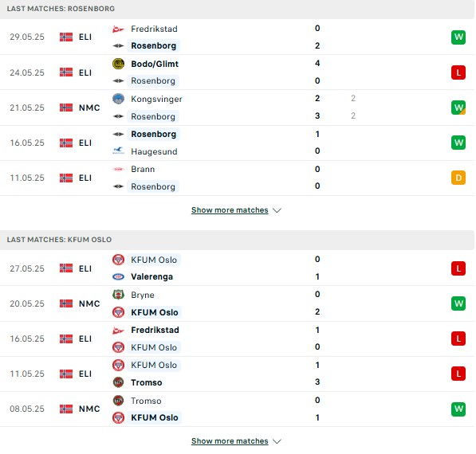Click chevron arrow next to Rosenborg's Show more matches
The width and height of the screenshot is (476, 454).
point(277,210)
